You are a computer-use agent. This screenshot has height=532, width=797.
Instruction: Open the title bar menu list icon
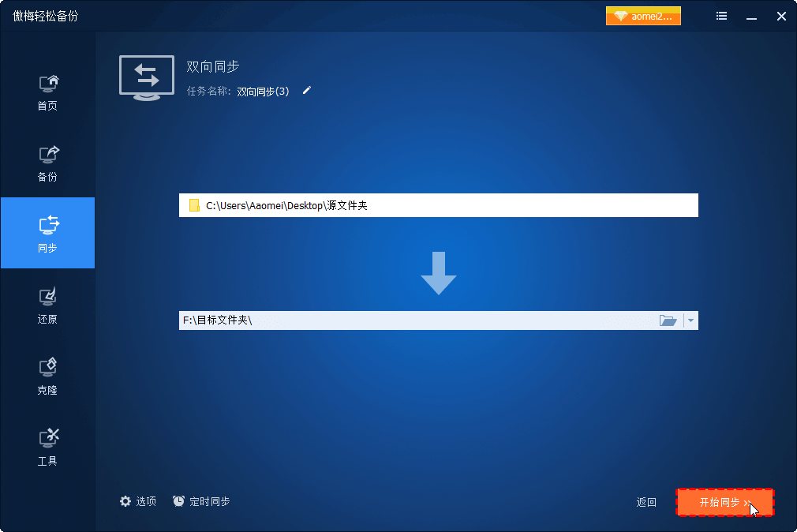722,17
